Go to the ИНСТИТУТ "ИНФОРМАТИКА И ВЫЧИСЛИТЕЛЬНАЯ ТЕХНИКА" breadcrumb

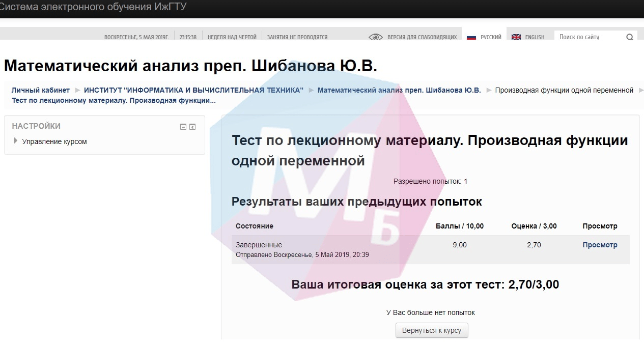click(193, 90)
